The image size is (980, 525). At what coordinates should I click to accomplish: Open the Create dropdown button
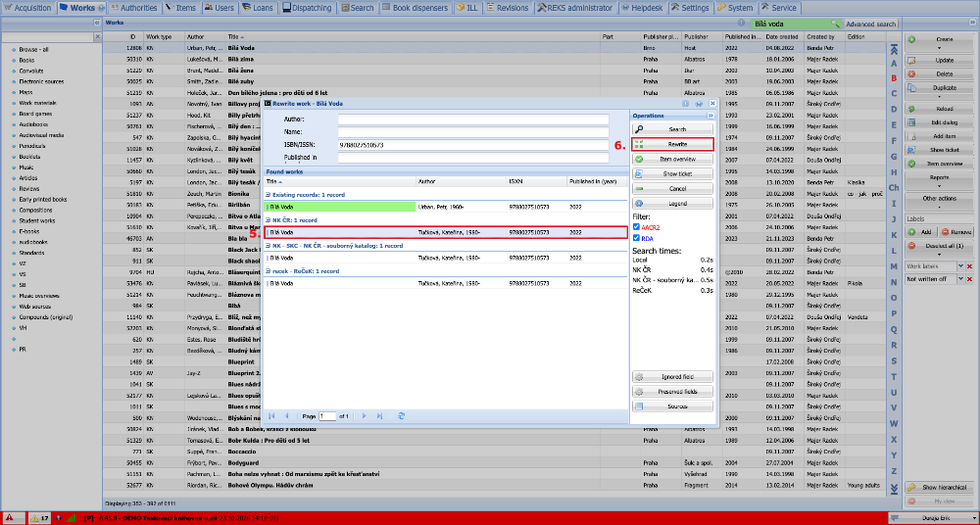(939, 42)
